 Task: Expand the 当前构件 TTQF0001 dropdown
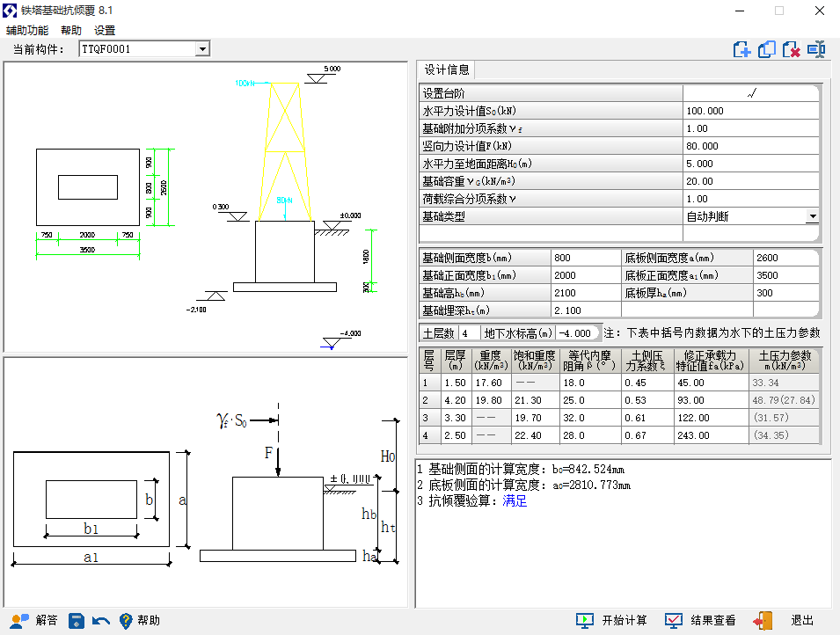tap(202, 49)
